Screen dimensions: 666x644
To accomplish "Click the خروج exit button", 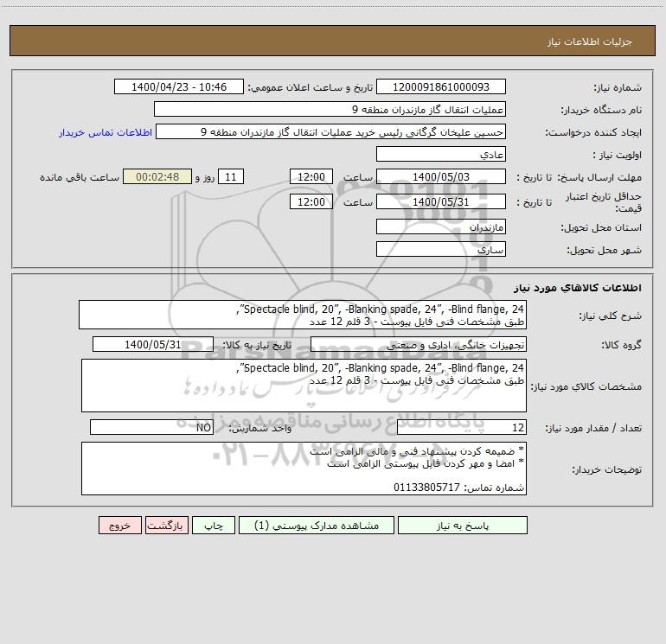I will 119,526.
